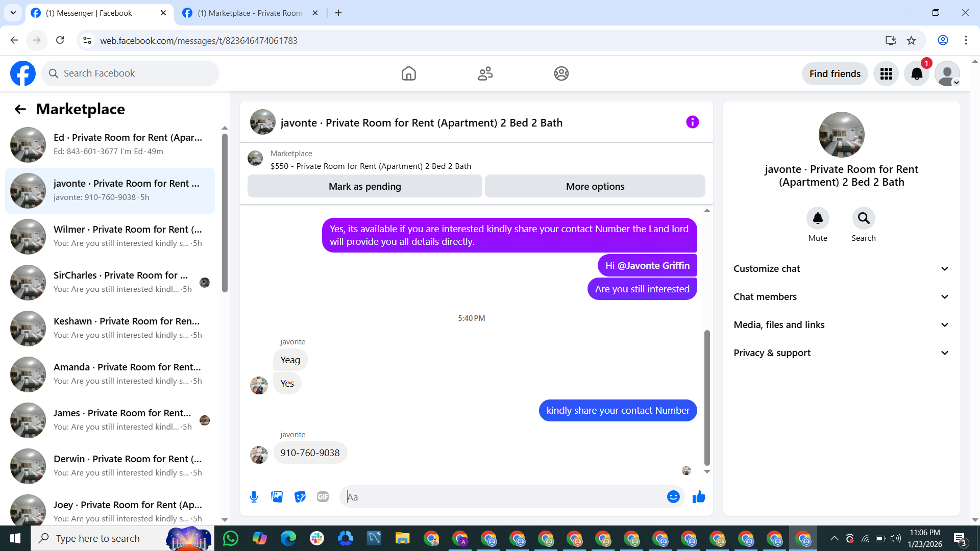Expand Chat members section
Screen dimensions: 980x551
click(841, 297)
